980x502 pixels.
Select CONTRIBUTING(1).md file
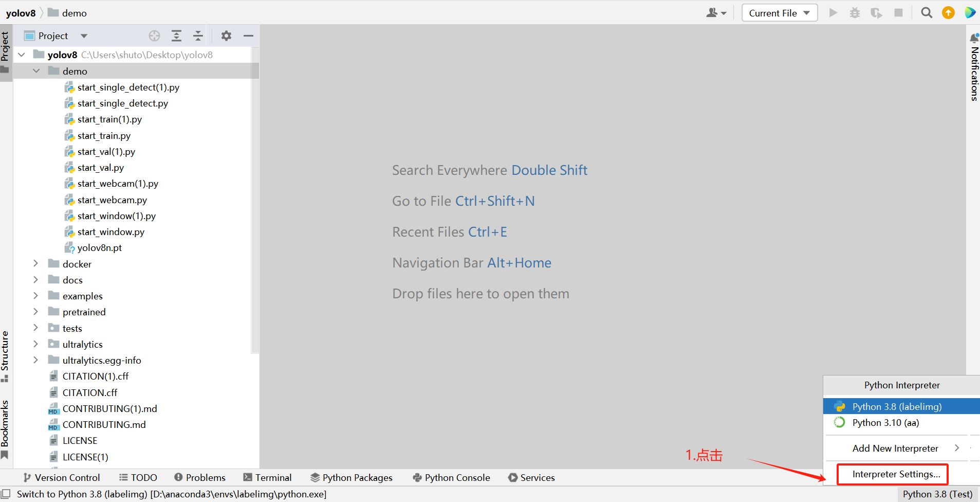pos(103,409)
